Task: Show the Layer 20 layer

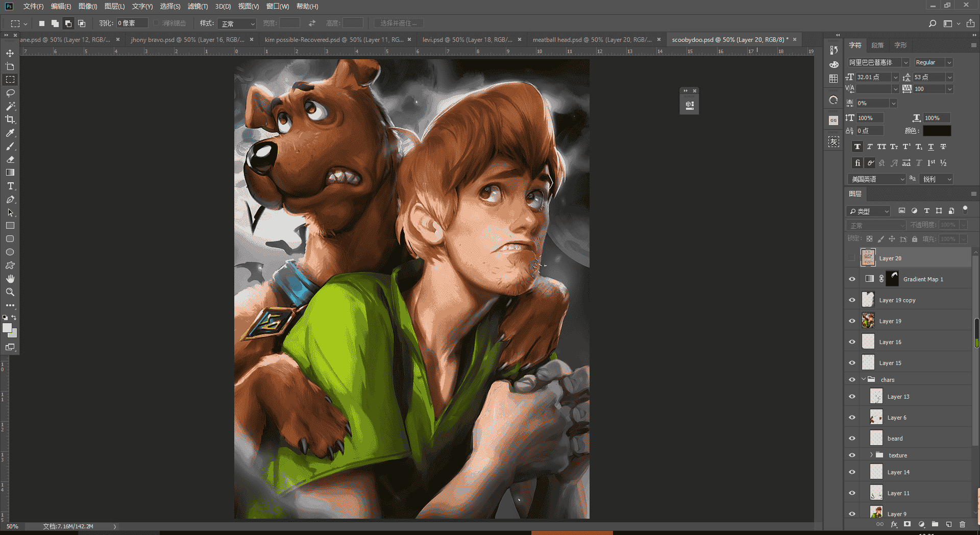Action: click(851, 258)
